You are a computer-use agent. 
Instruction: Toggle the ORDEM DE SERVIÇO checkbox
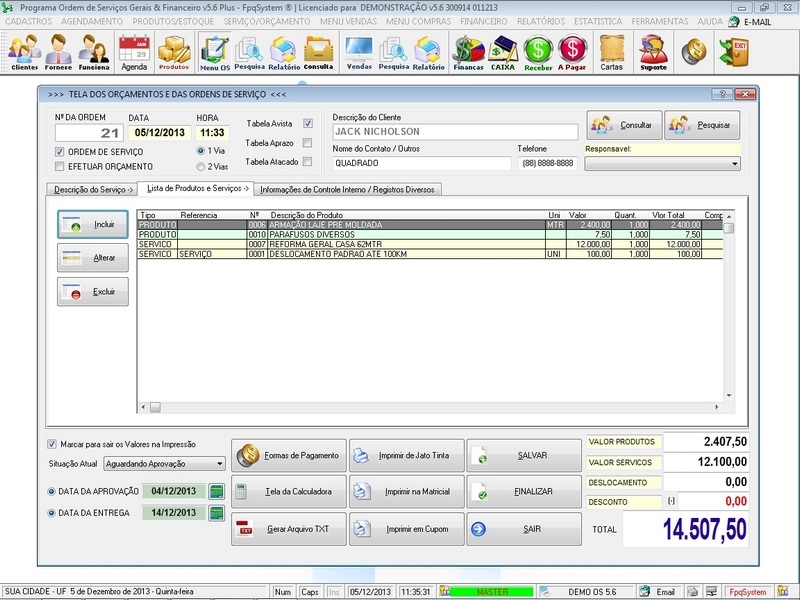coord(60,151)
